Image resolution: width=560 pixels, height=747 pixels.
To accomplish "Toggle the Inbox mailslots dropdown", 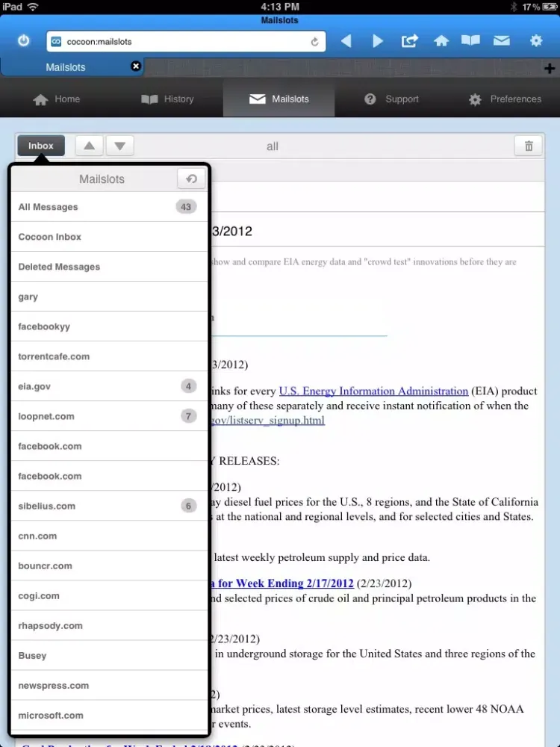I will point(41,146).
